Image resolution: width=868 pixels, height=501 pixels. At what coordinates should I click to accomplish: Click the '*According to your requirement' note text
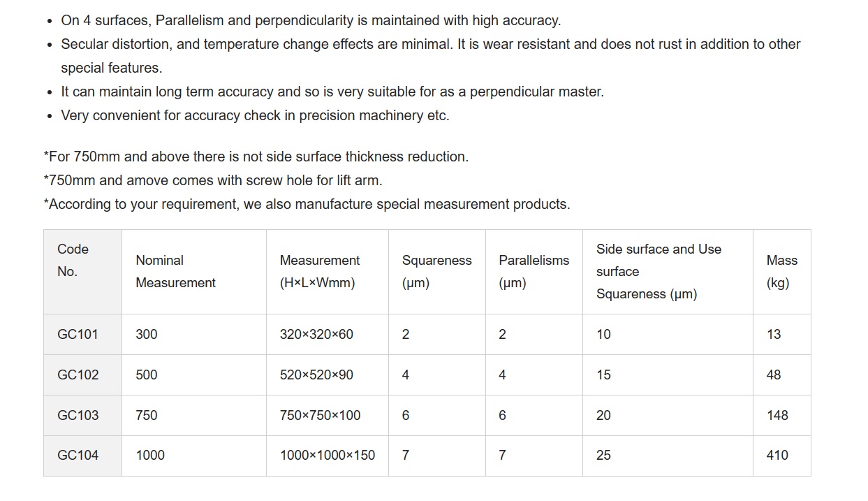pyautogui.click(x=307, y=204)
